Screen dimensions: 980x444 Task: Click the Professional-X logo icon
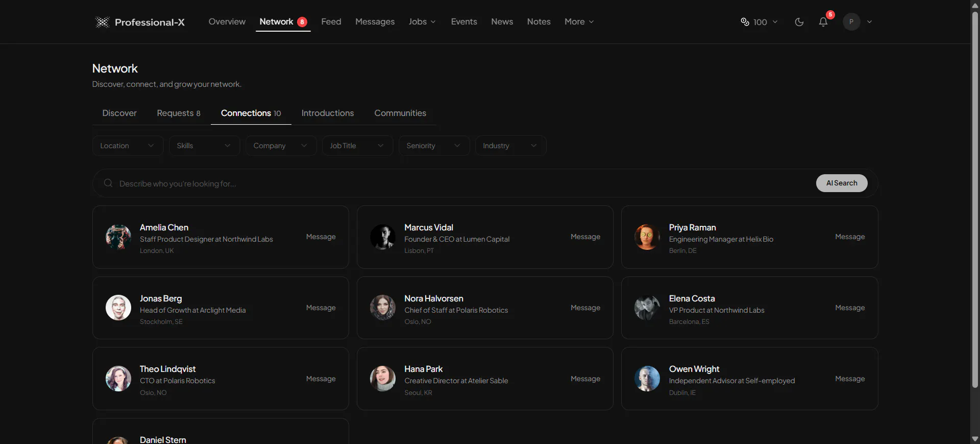pos(102,22)
